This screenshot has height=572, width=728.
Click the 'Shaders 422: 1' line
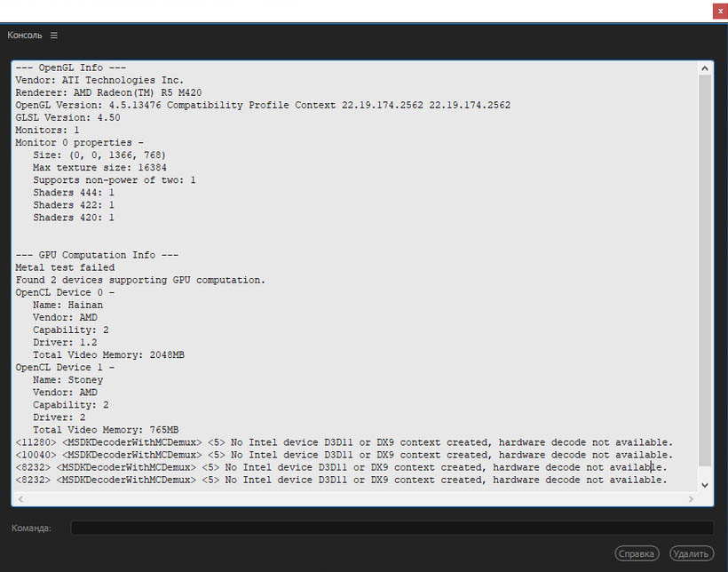click(x=74, y=206)
